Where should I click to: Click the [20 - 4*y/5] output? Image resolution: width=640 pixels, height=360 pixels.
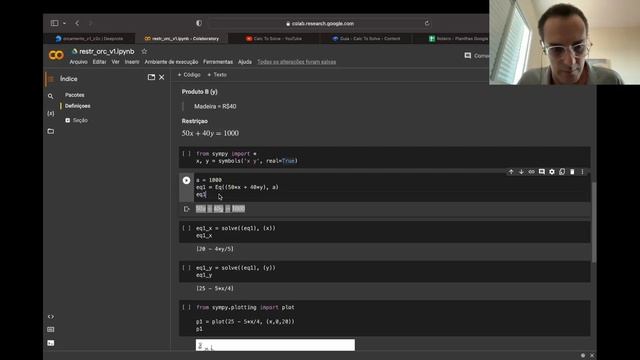pyautogui.click(x=215, y=249)
